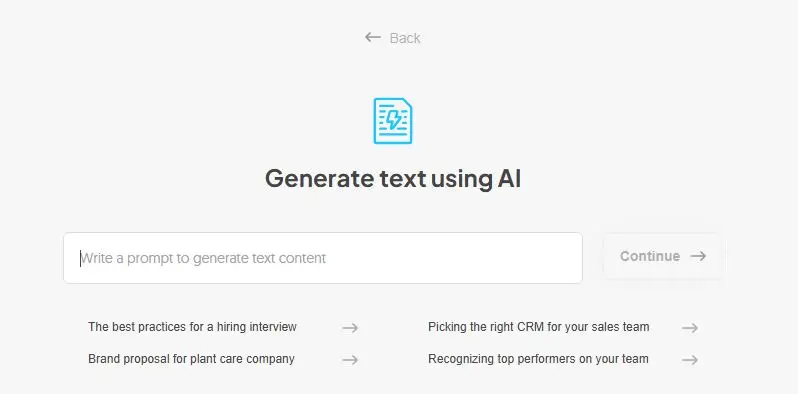Choose 'Brand proposal for plant care company' prompt
This screenshot has width=798, height=394.
191,359
